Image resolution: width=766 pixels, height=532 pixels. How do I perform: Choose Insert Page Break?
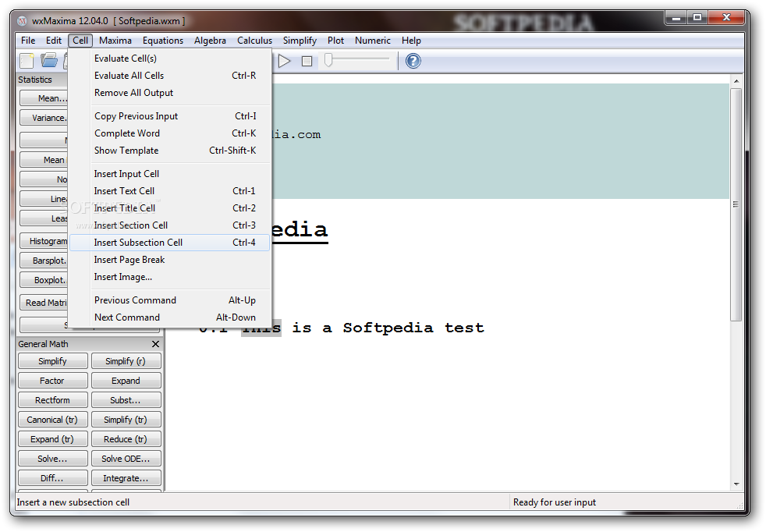169,260
